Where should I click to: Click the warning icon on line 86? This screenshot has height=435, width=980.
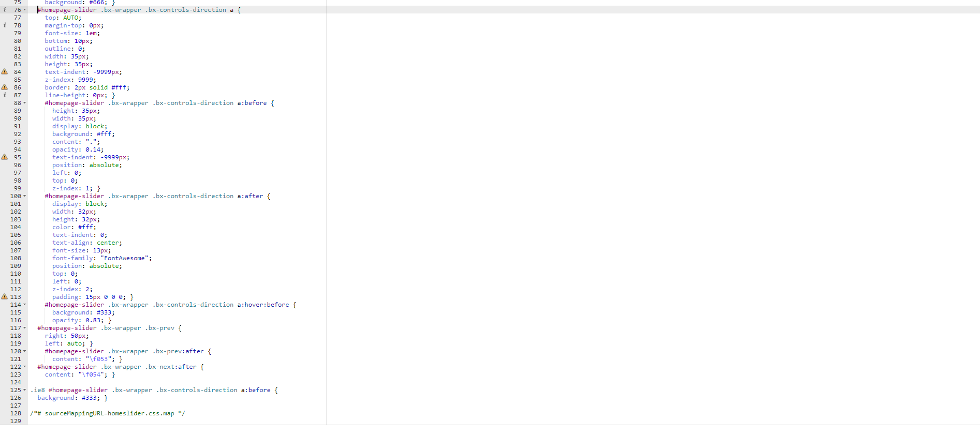5,87
